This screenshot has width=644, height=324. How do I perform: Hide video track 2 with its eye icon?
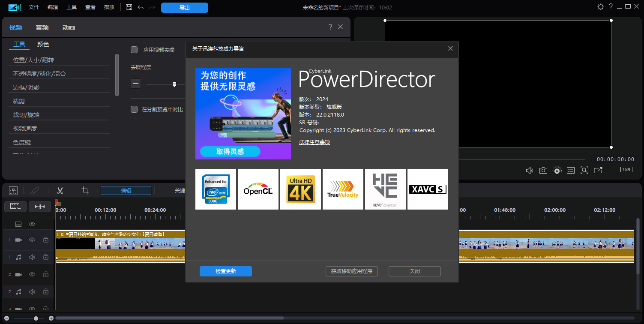click(x=32, y=274)
